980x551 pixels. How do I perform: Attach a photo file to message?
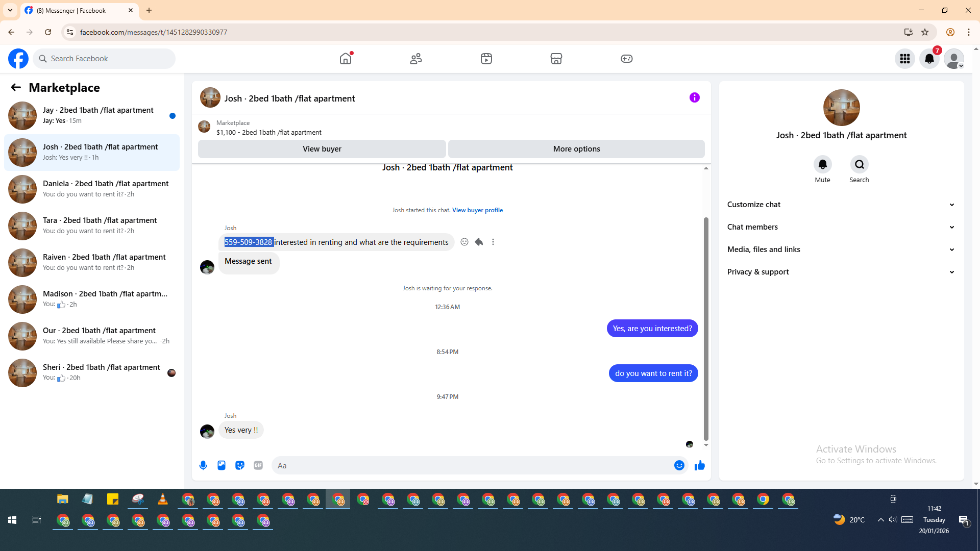(x=222, y=465)
